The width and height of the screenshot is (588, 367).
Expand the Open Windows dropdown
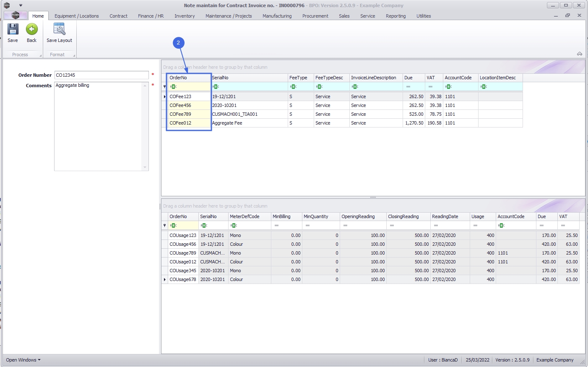click(23, 360)
